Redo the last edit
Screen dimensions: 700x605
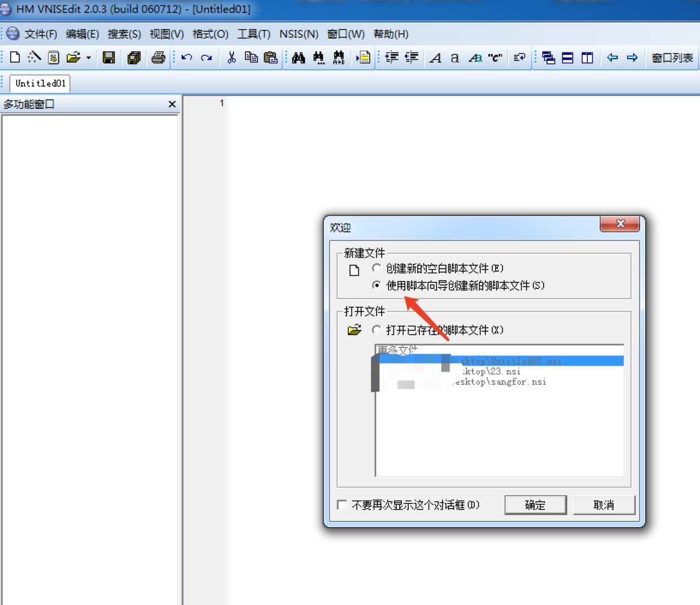pos(207,57)
